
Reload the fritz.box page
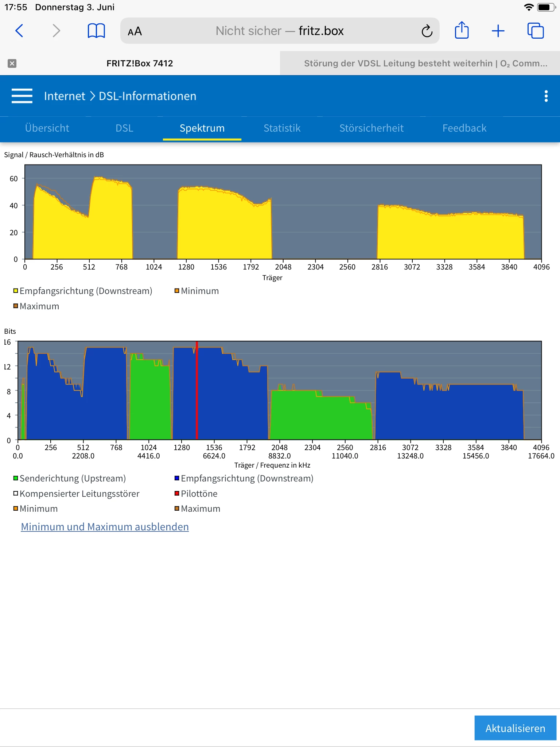[427, 31]
